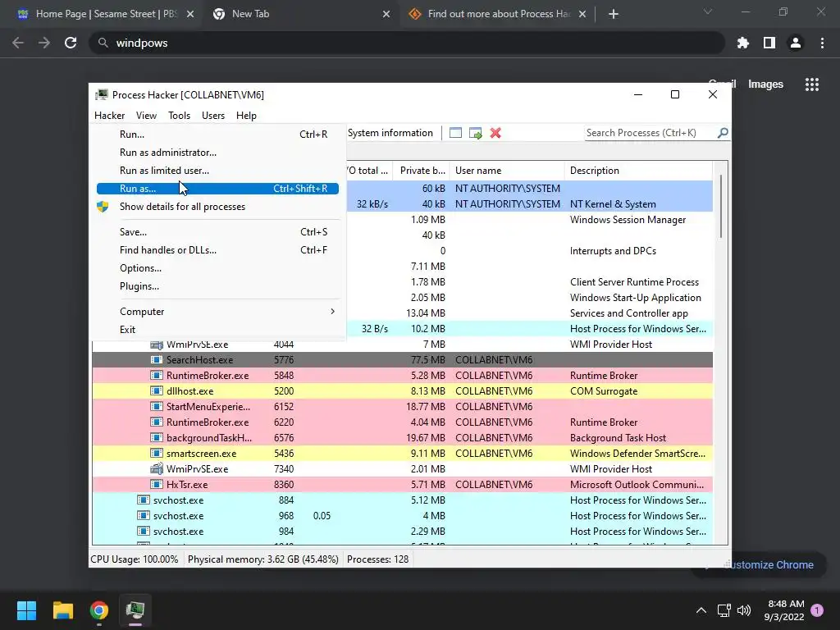
Task: Click the Chrome taskbar icon
Action: point(99,610)
